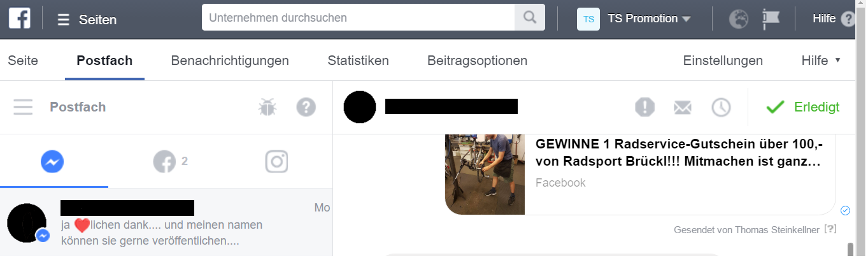Viewport: 868px width, 258px height.
Task: Open the Statistiken tab
Action: click(x=358, y=61)
